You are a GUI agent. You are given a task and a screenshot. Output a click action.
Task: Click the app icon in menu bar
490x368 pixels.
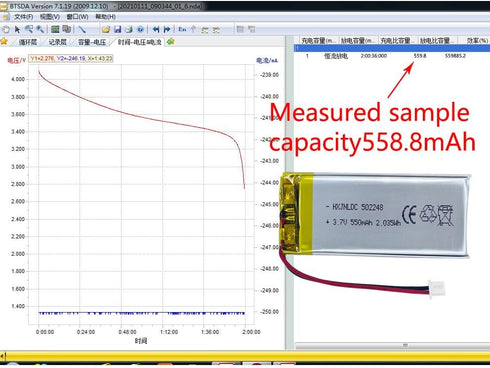(x=6, y=17)
